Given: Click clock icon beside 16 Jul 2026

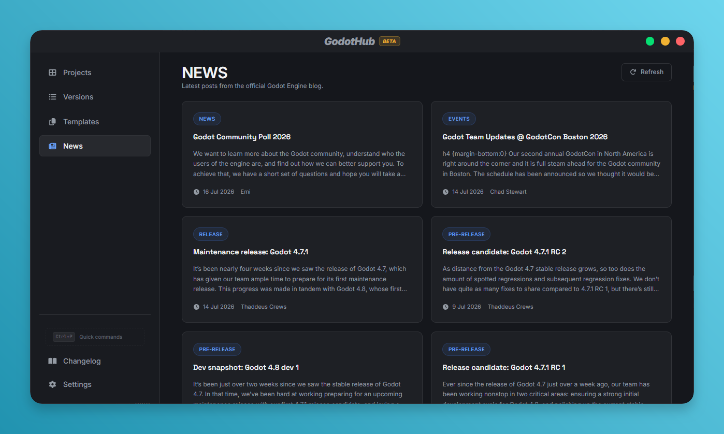Looking at the screenshot, I should pos(196,192).
